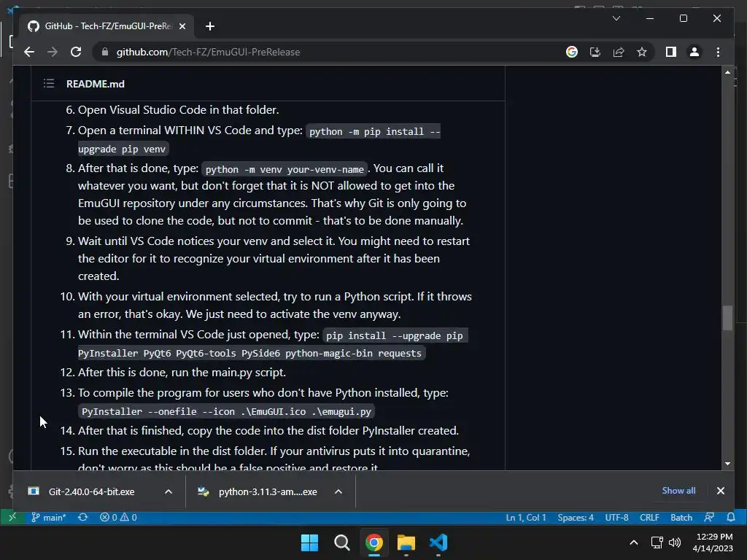747x560 pixels.
Task: Click the vertical scrollbar thumb
Action: click(727, 318)
